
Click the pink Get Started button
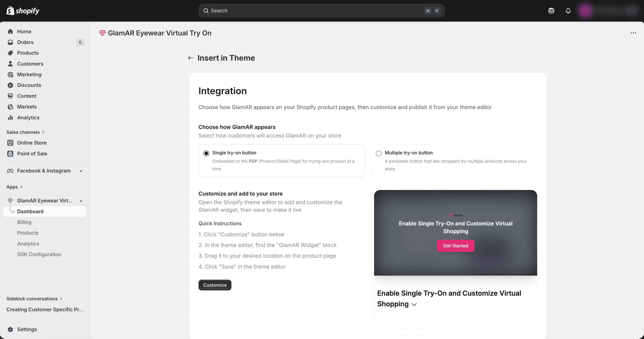click(456, 246)
